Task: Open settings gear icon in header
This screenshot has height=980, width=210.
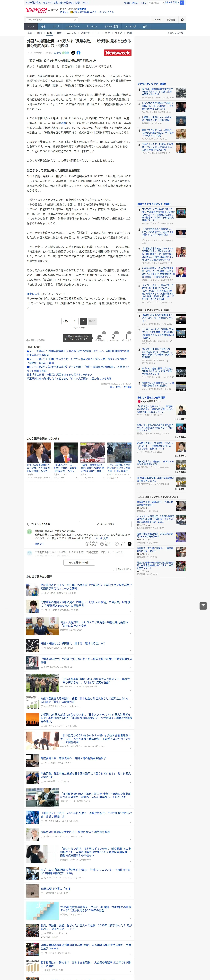Action: [182, 20]
